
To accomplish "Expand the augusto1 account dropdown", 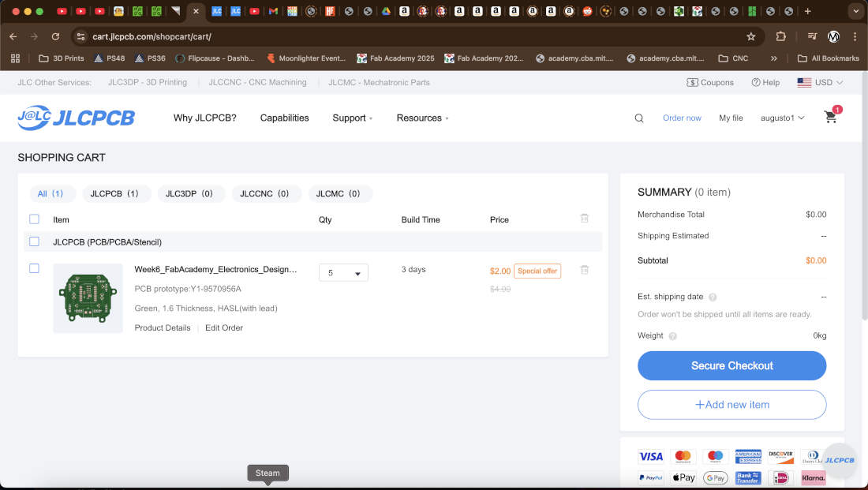I will 782,118.
